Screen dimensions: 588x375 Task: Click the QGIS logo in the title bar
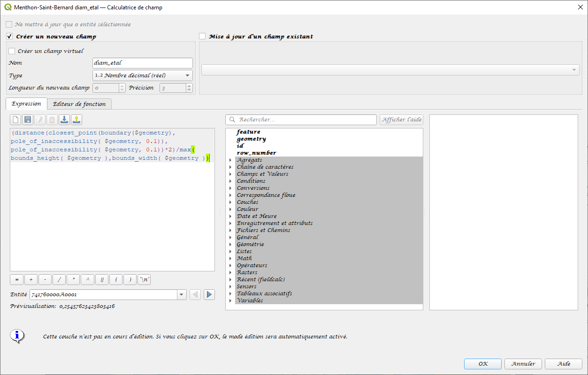8,7
